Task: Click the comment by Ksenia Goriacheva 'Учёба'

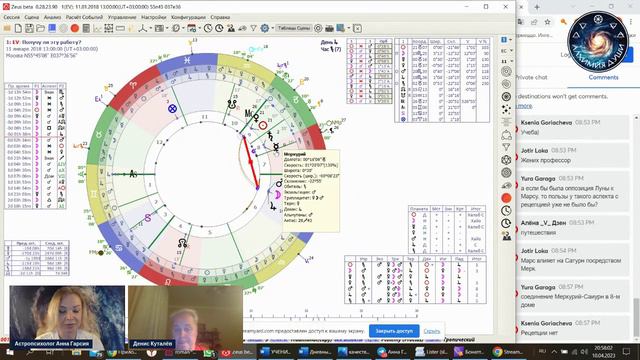Action: [x=573, y=128]
